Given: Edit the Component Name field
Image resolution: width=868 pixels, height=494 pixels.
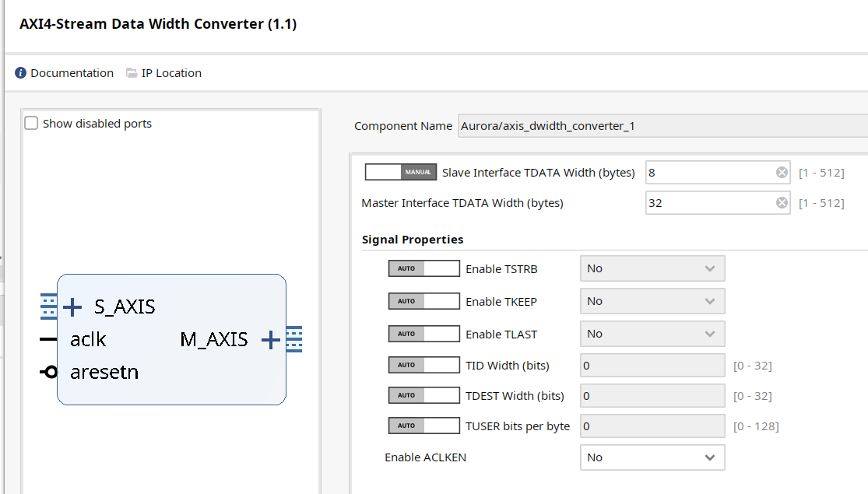Looking at the screenshot, I should [x=662, y=126].
